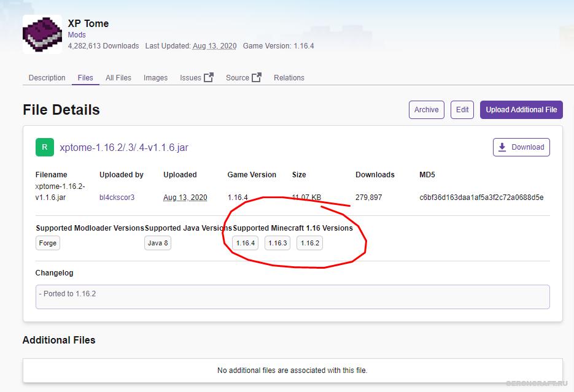The image size is (574, 392).
Task: Open uploader bl4ckscor3 profile link
Action: (x=117, y=198)
